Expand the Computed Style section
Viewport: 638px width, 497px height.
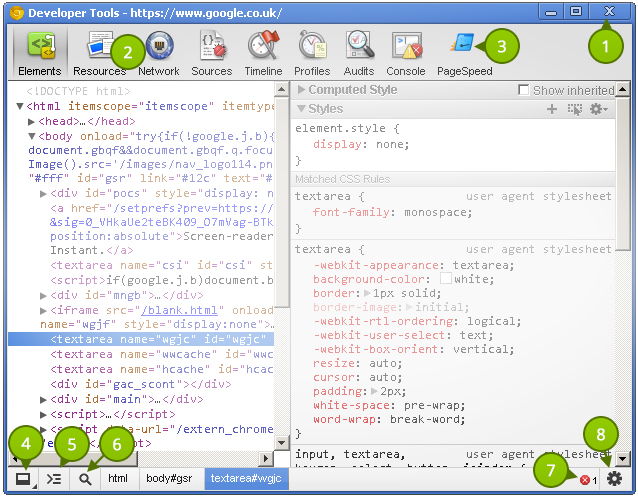[x=302, y=89]
